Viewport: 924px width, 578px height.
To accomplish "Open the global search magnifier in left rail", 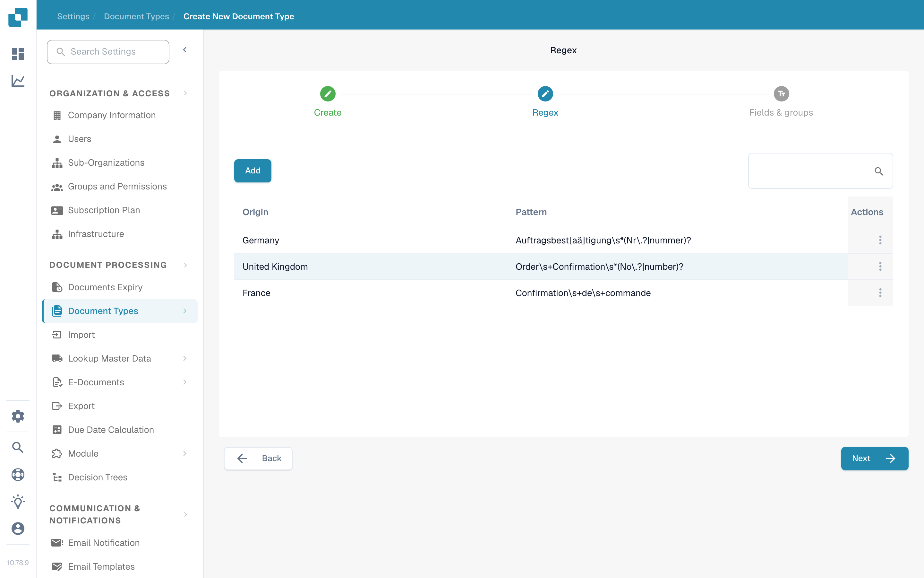I will [x=18, y=447].
